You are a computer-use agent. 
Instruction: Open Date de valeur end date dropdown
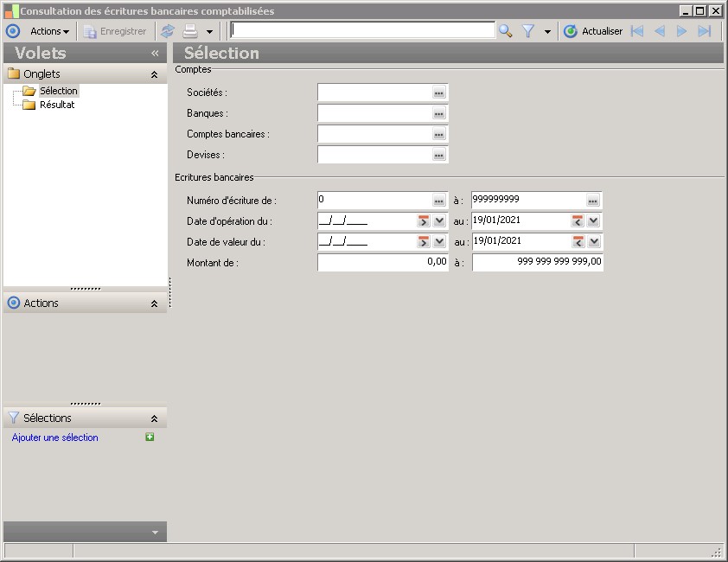tap(593, 241)
